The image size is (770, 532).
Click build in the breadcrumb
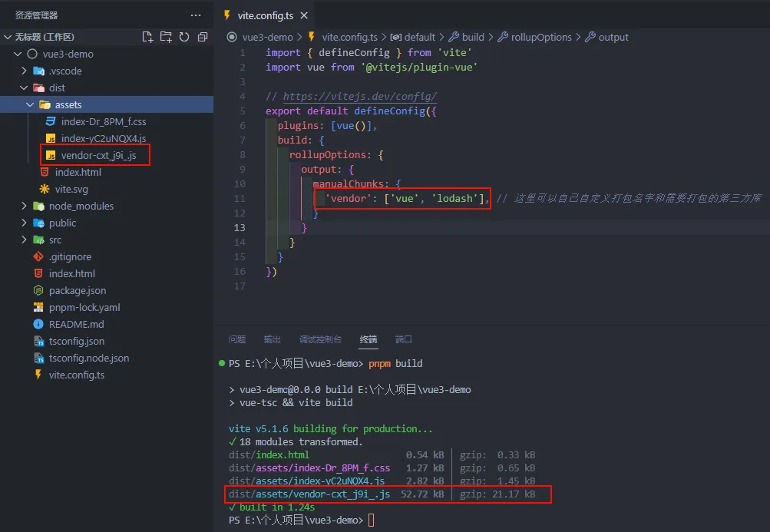point(473,38)
